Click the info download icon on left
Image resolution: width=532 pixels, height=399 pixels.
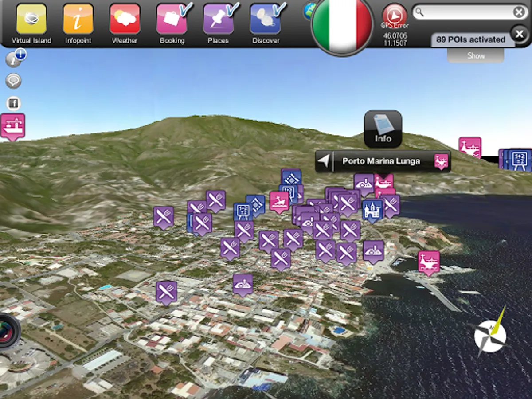pyautogui.click(x=16, y=59)
